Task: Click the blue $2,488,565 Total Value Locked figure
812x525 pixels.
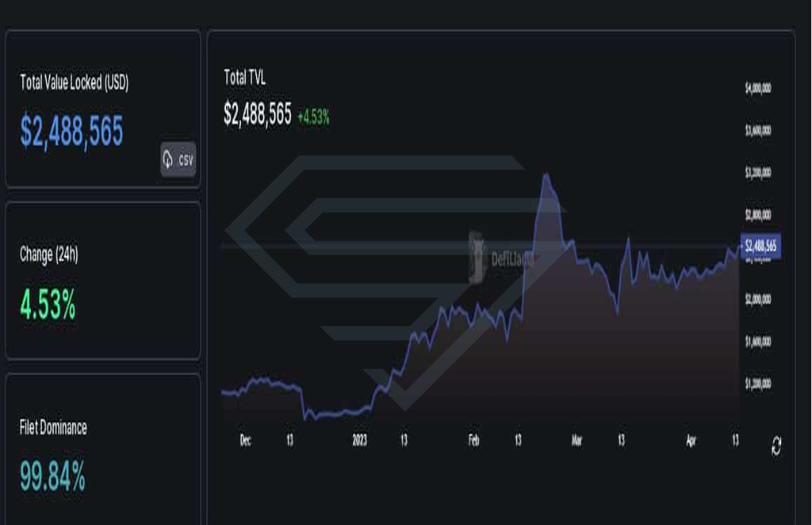Action: 71,131
